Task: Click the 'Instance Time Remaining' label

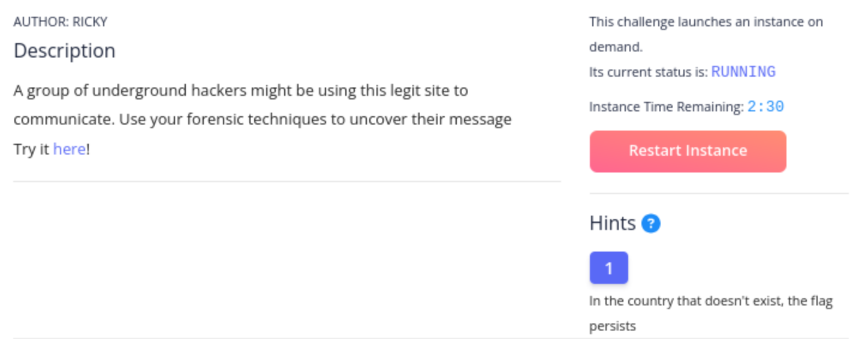Action: [666, 107]
